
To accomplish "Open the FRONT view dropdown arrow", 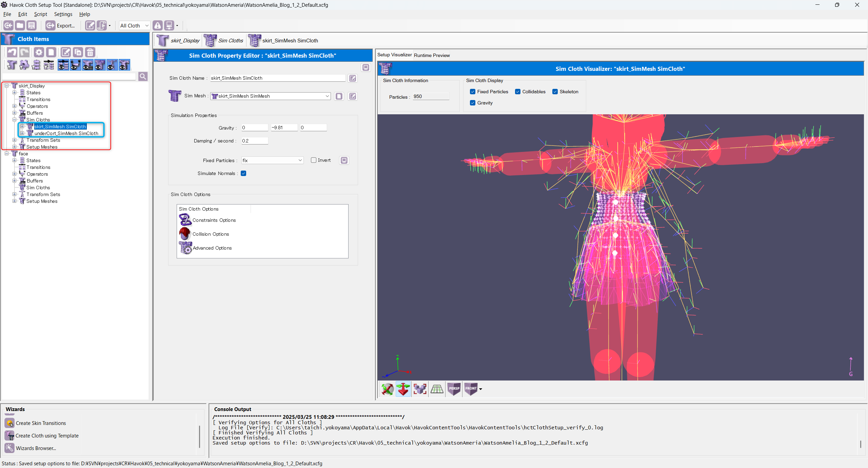I will 480,389.
